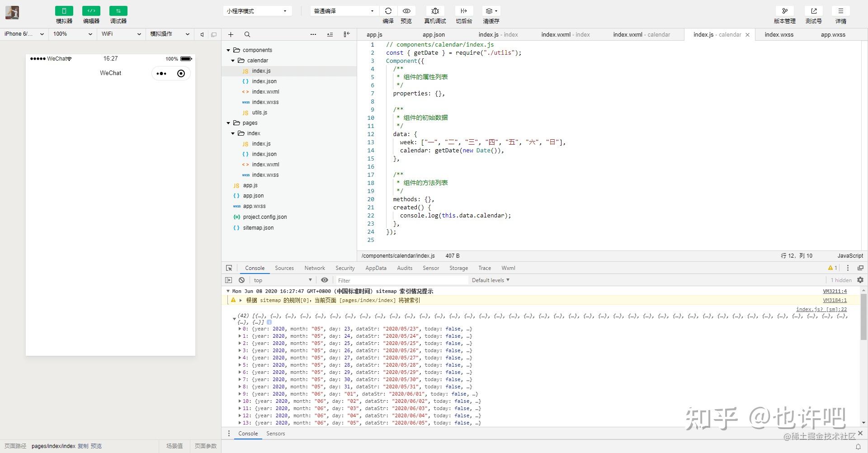Start real device debugging (真机调试)
The height and width of the screenshot is (453, 868).
435,11
